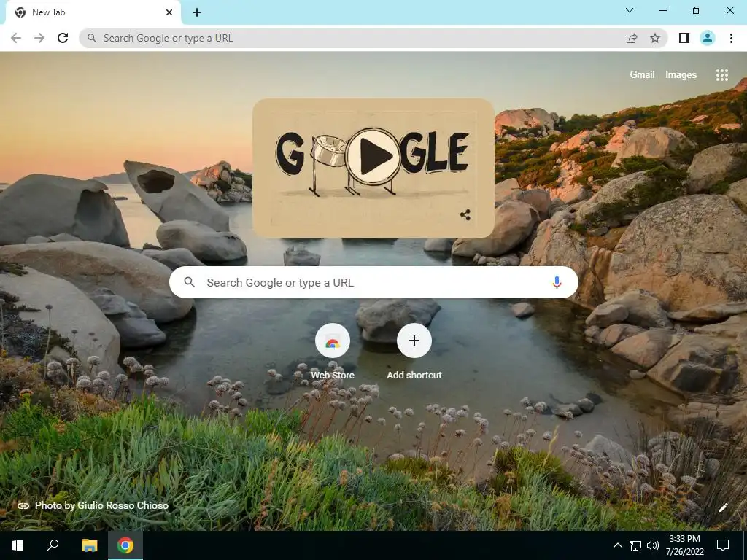747x560 pixels.
Task: Open Photo by Giulio Rosso Chioso link
Action: 101,505
